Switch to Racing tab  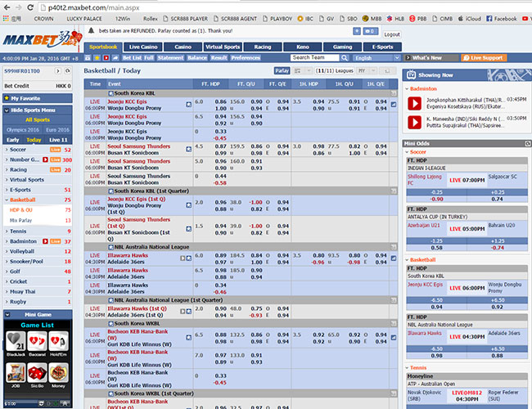(x=263, y=47)
